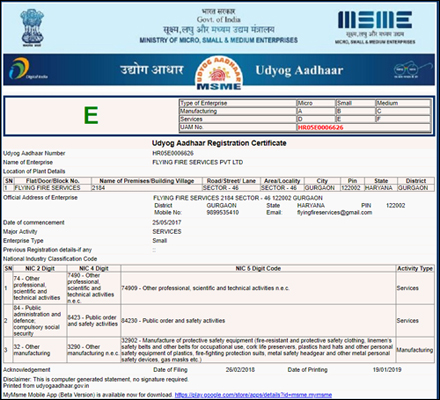The image size is (440, 400).
Task: Select enterprise name 'FLYING FIRE SERVICES PVT LTD'
Action: 197,162
